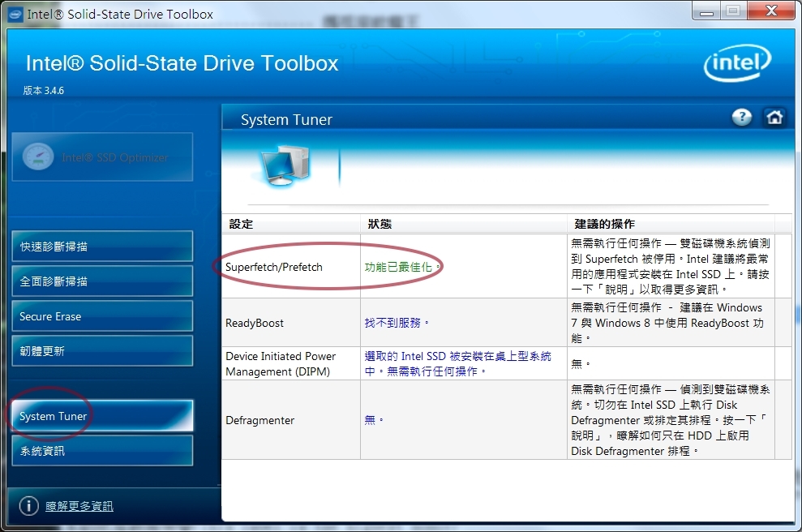Image resolution: width=802 pixels, height=532 pixels.
Task: Click the 建議的操作 column header
Action: click(671, 224)
